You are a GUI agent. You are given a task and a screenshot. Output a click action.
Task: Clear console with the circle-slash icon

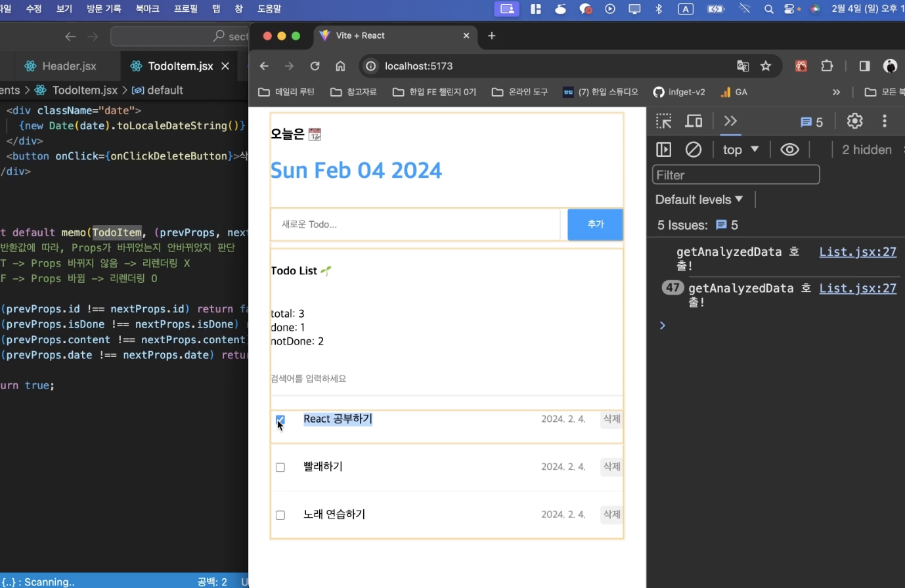(x=693, y=150)
